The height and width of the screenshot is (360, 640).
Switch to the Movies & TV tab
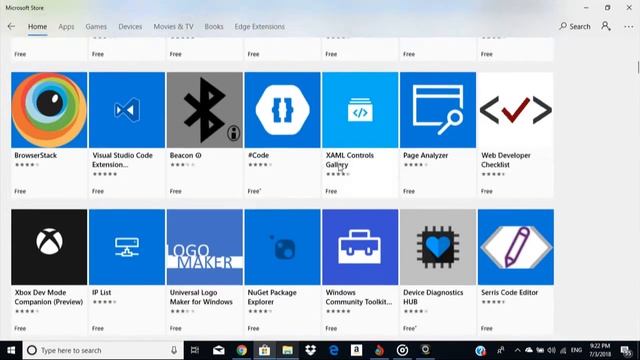click(x=173, y=27)
